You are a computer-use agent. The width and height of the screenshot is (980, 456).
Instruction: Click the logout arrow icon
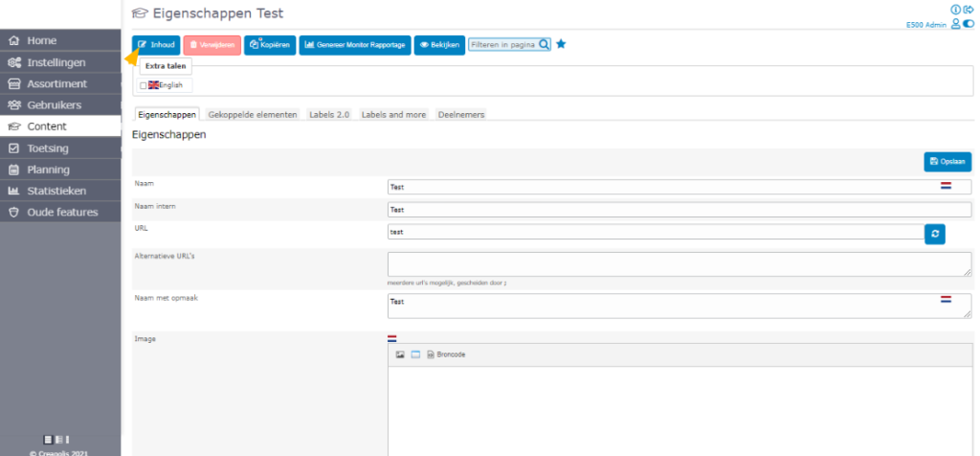click(x=968, y=9)
